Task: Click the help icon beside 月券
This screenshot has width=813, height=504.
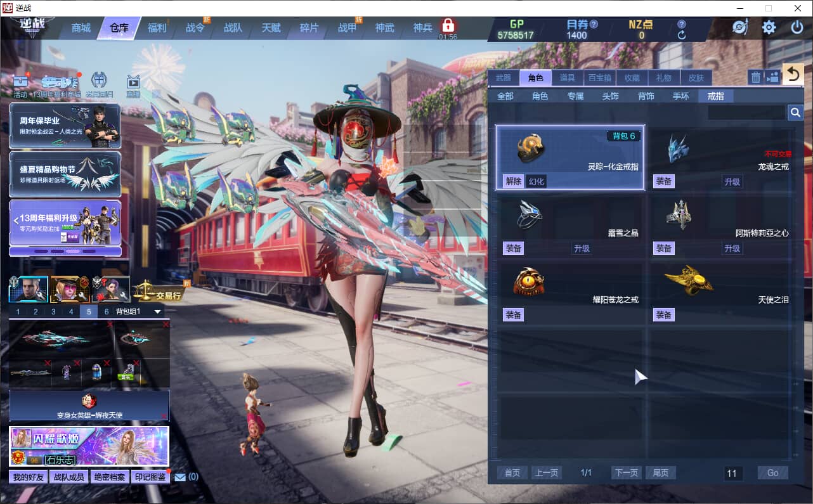Action: point(594,24)
